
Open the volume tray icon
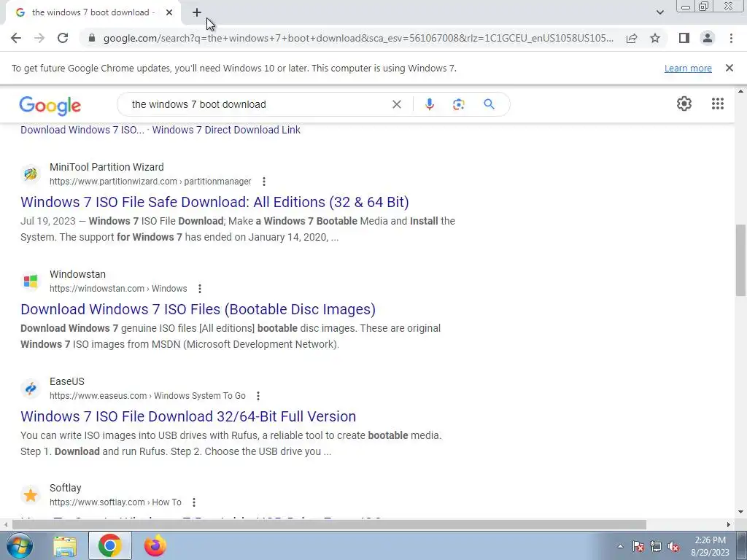pyautogui.click(x=673, y=546)
